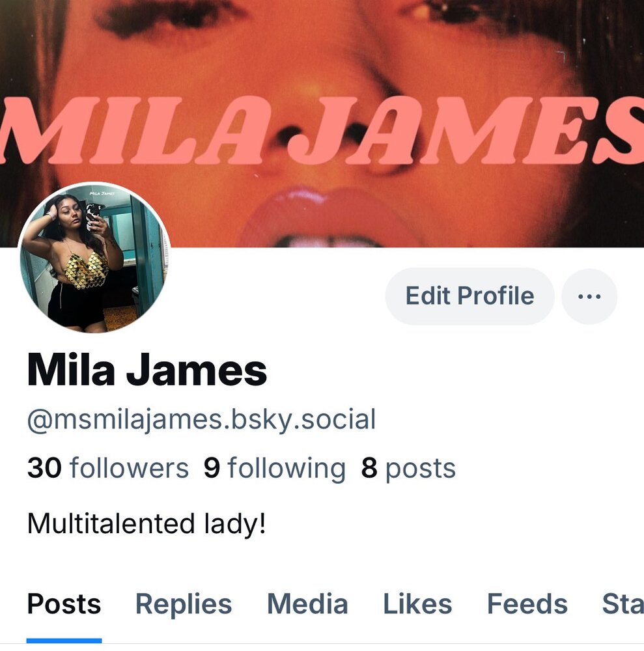The width and height of the screenshot is (644, 651).
Task: Click the small Mila James watermark in avatar
Action: pyautogui.click(x=102, y=193)
